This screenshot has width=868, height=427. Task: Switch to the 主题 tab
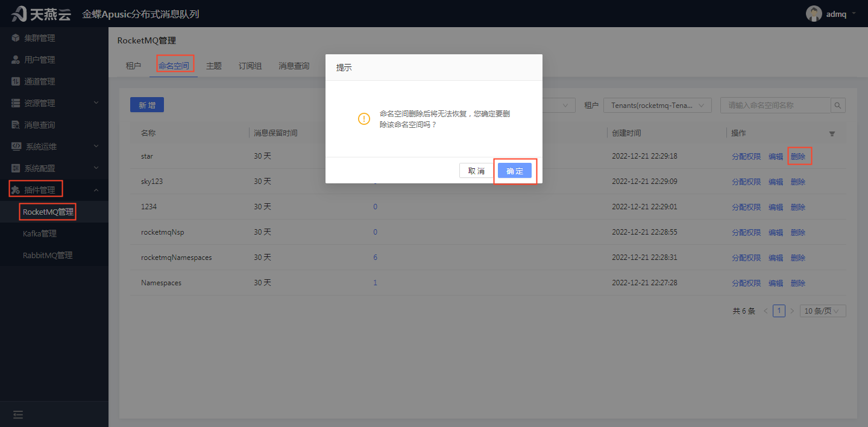click(214, 66)
